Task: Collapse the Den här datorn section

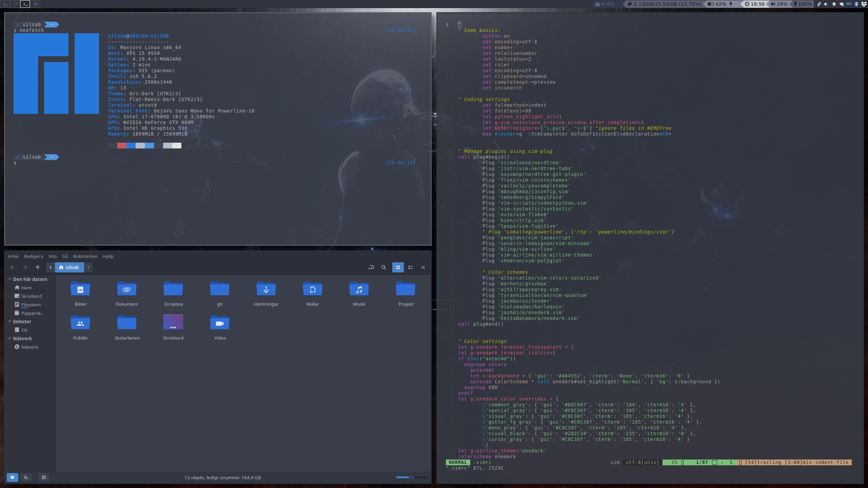Action: 10,279
